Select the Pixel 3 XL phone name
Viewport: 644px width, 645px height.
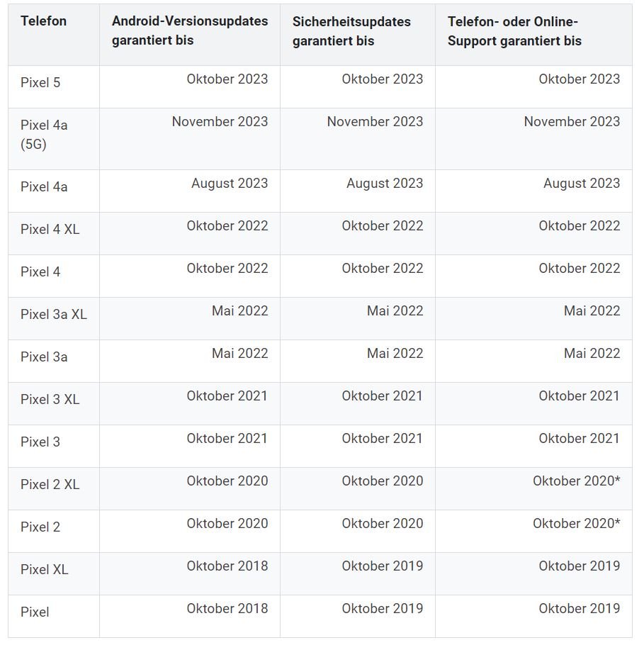tap(50, 400)
